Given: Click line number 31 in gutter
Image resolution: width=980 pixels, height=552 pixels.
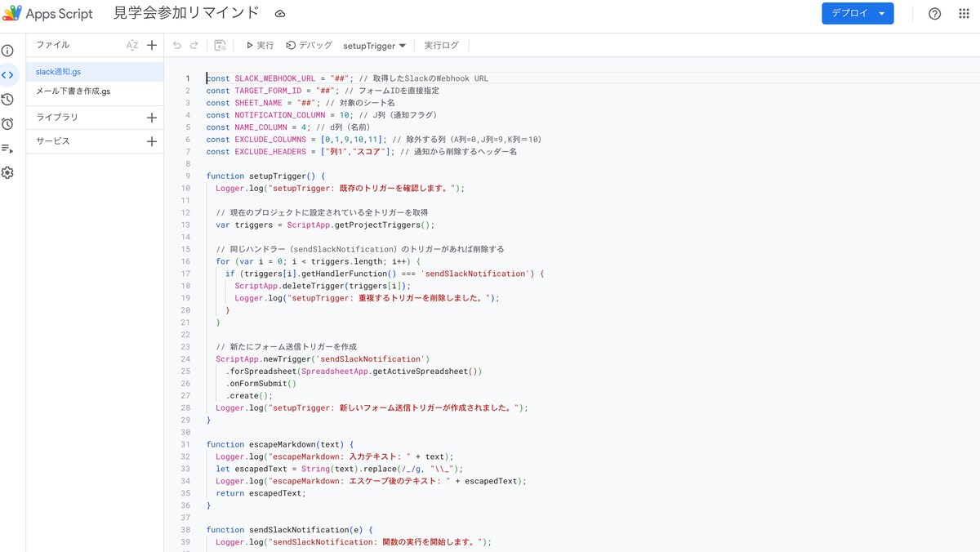Looking at the screenshot, I should click(186, 444).
